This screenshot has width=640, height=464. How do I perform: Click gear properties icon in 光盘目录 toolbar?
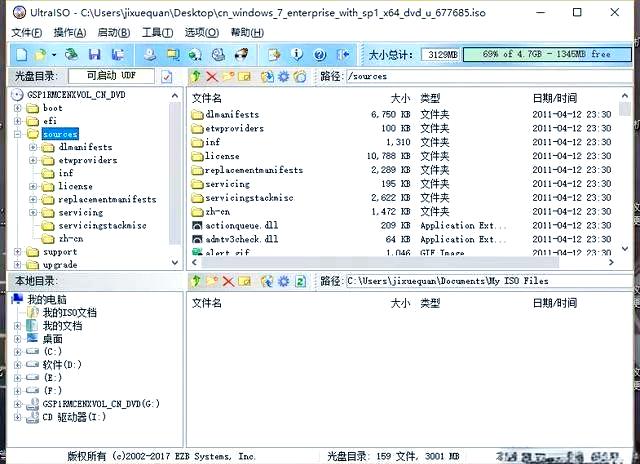[283, 76]
